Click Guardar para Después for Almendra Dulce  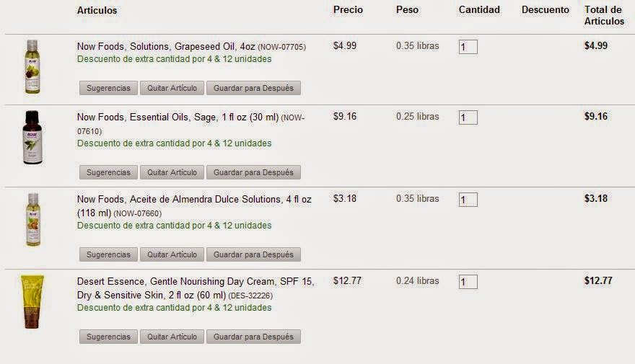253,254
